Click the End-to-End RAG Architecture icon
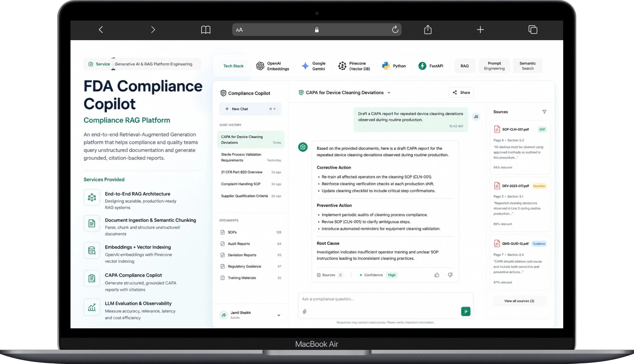 click(92, 198)
